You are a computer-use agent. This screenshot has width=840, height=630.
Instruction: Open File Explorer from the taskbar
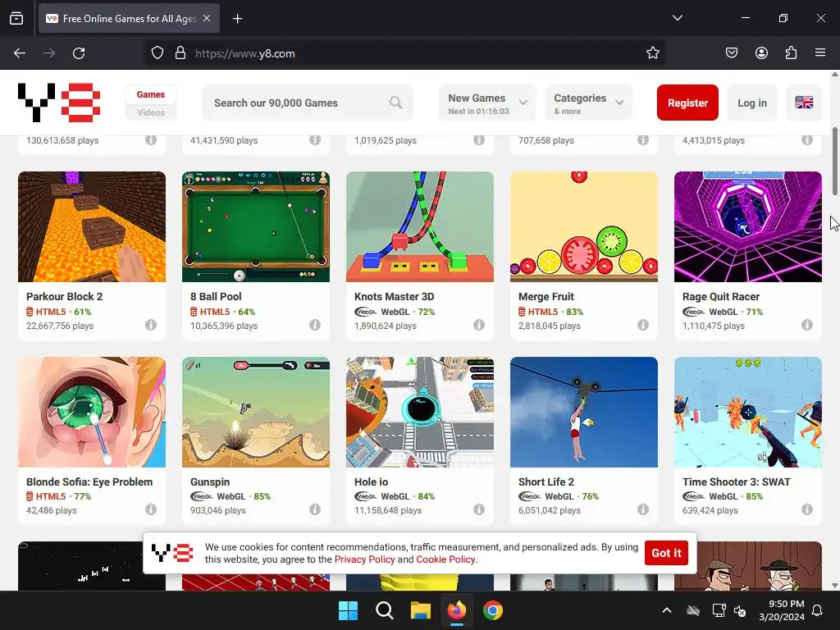(x=421, y=610)
